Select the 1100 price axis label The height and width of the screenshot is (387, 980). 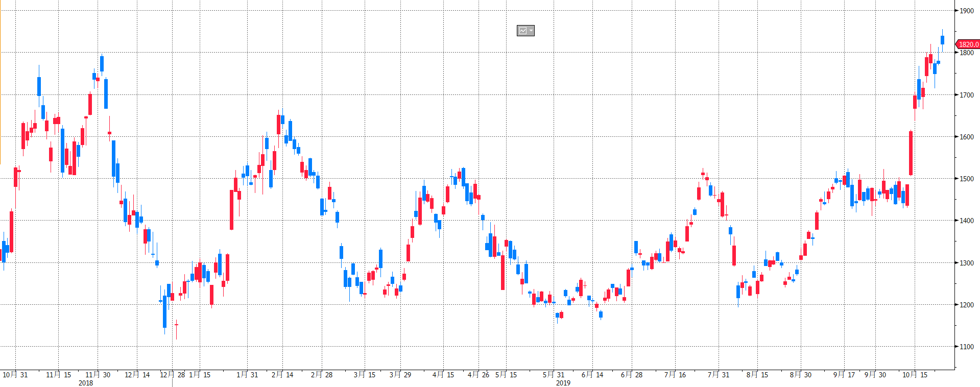pyautogui.click(x=967, y=347)
